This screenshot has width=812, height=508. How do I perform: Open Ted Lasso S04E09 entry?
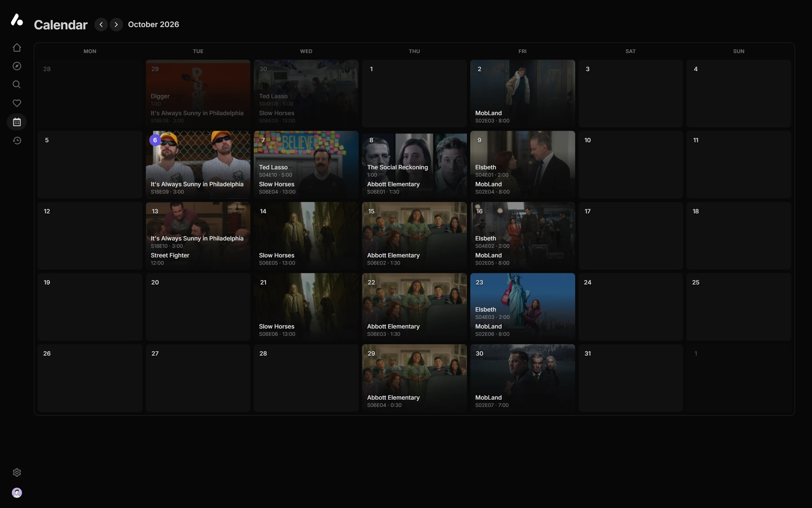tap(276, 99)
